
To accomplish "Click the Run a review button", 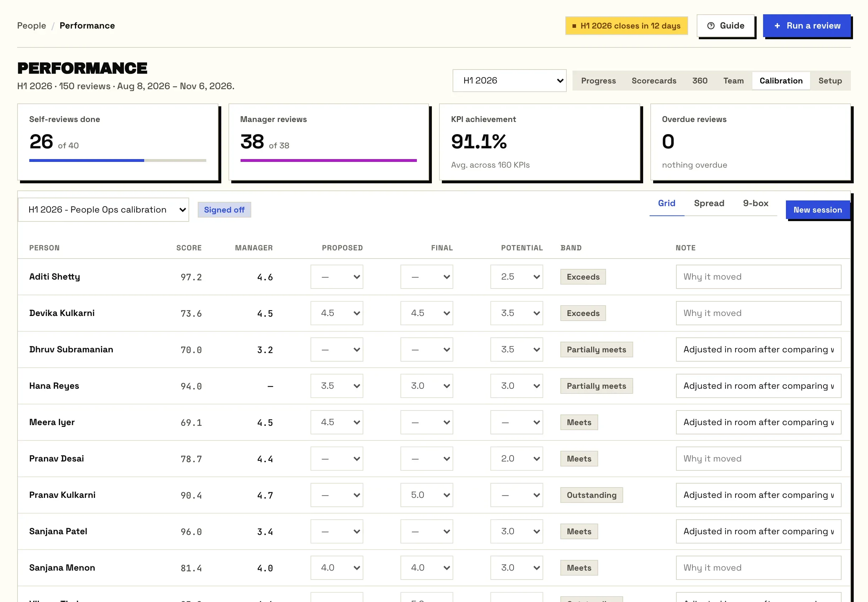I will pos(807,26).
